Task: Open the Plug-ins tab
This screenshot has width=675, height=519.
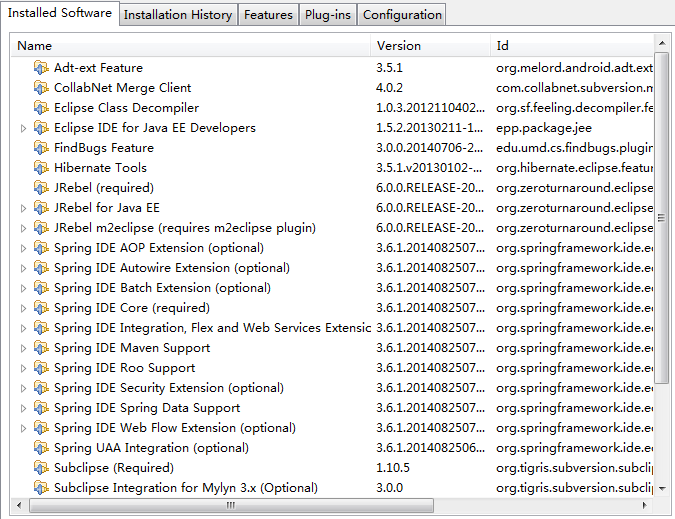Action: 328,15
